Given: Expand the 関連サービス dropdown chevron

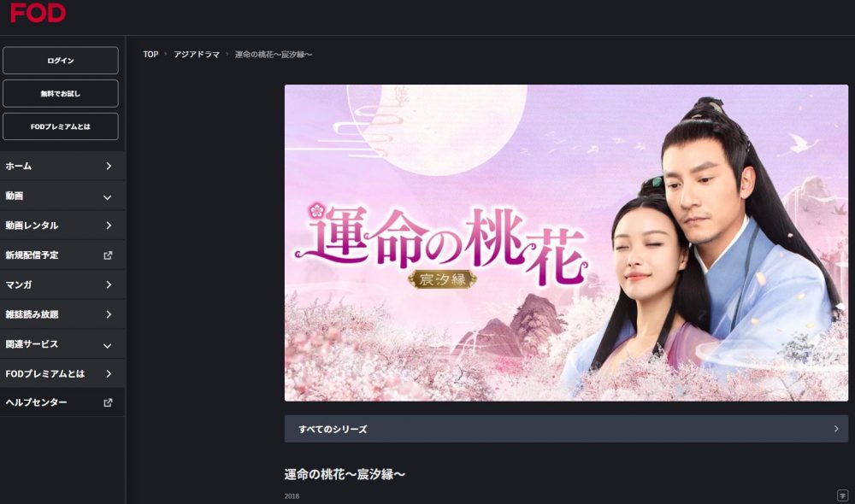Looking at the screenshot, I should click(108, 345).
